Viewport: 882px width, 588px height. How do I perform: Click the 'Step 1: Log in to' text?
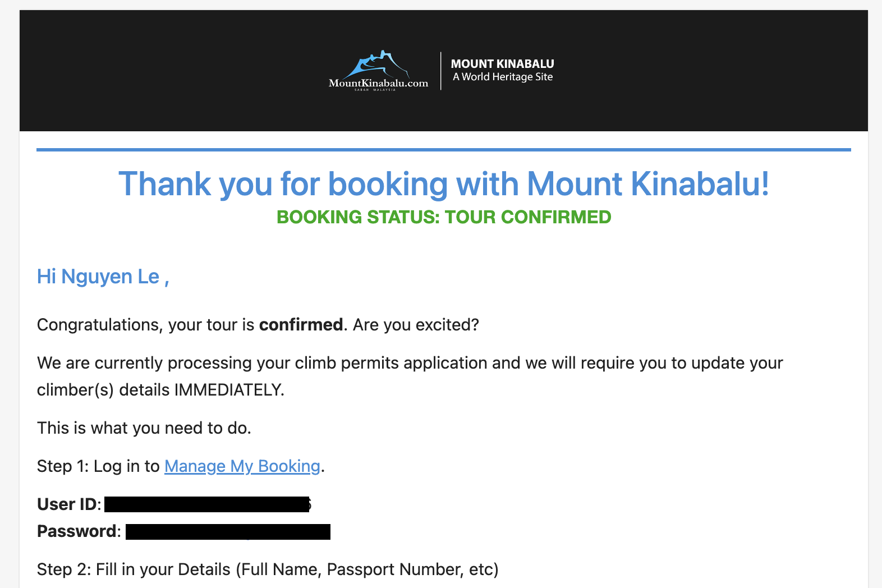tap(98, 466)
